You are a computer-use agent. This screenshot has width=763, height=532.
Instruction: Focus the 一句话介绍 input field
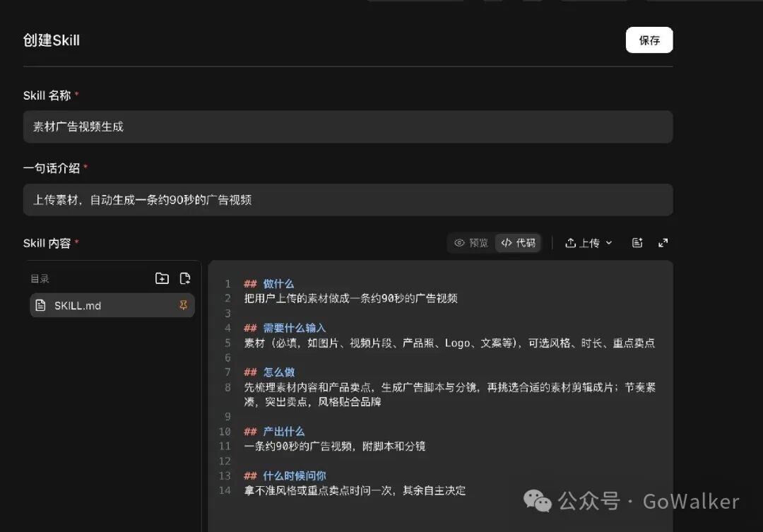coord(348,199)
